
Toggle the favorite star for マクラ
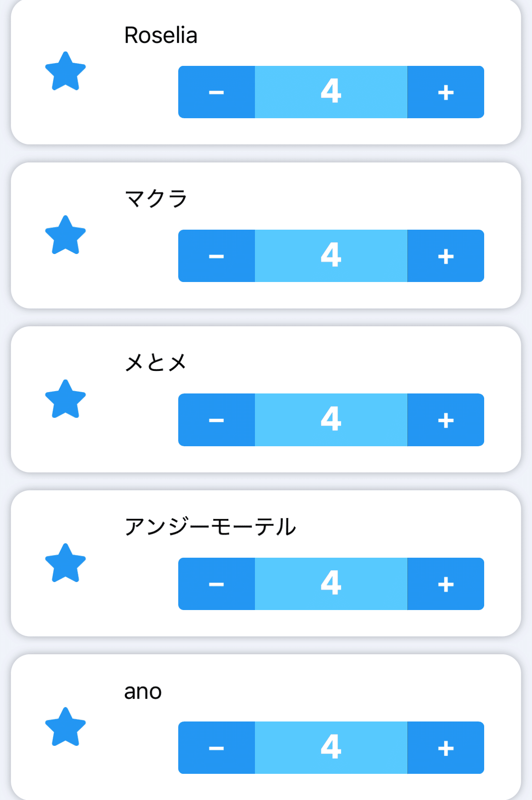tap(65, 236)
